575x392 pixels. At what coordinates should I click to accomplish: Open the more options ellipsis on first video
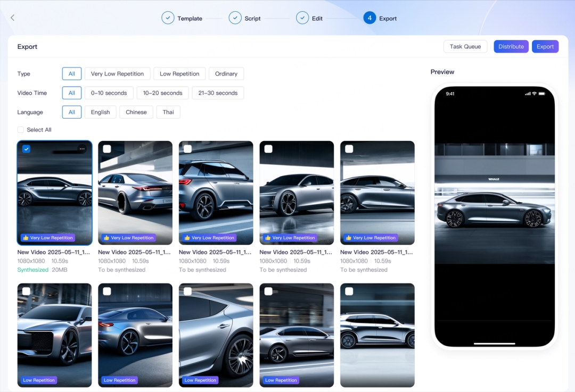click(82, 149)
